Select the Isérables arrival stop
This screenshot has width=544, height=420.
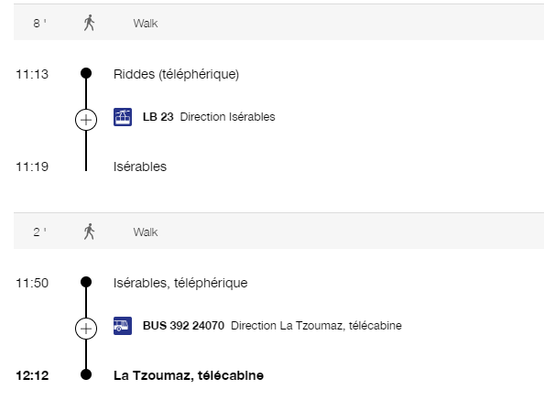(x=140, y=167)
